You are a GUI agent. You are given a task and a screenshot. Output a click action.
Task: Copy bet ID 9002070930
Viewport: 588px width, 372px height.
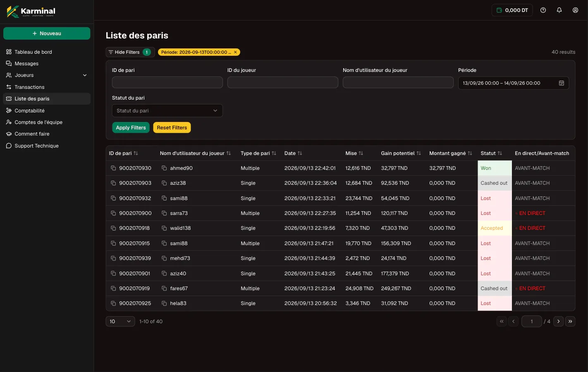pyautogui.click(x=113, y=168)
